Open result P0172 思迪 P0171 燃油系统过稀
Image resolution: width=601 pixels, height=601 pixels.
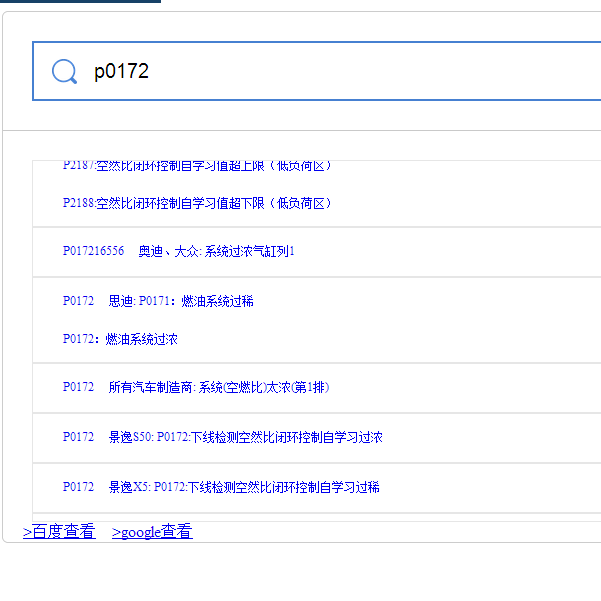click(x=158, y=301)
